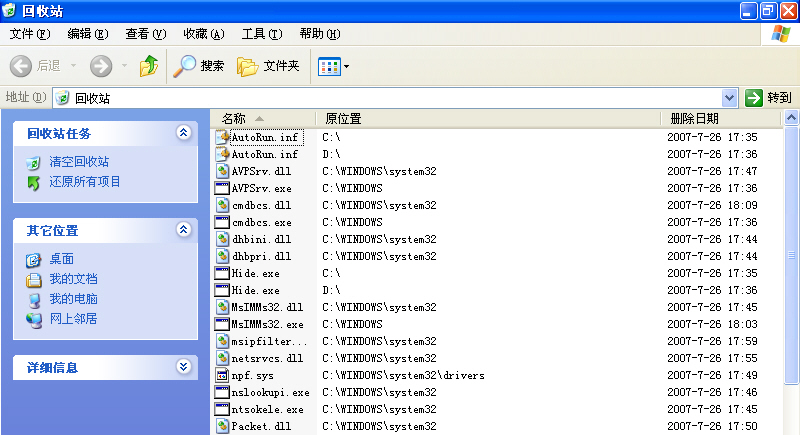Select Hide.exe deleted from D:\ icon
Image resolution: width=800 pixels, height=435 pixels.
point(222,290)
